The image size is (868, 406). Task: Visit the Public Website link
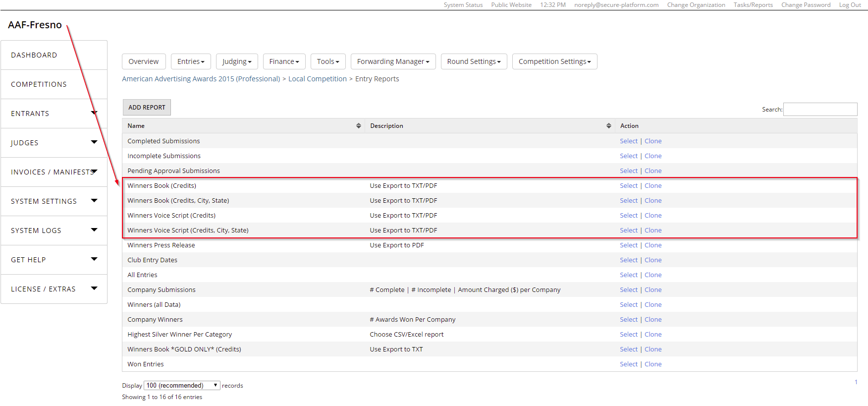(x=511, y=5)
